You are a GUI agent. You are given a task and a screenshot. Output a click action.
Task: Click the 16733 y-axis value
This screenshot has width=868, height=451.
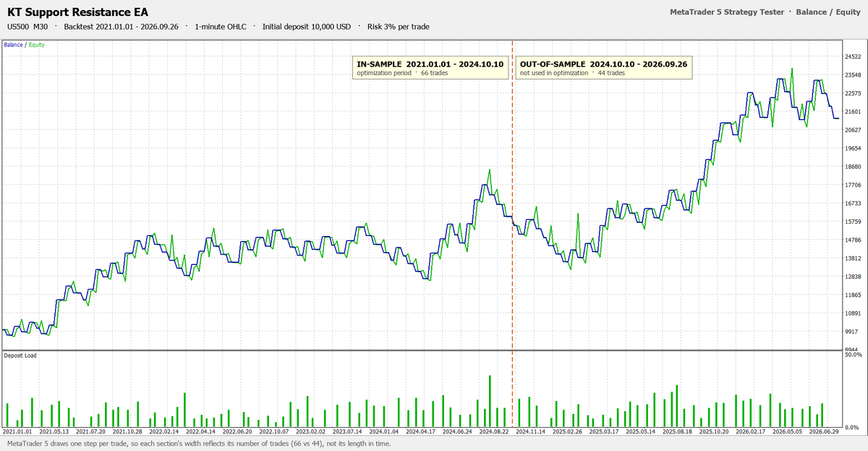[x=854, y=204]
